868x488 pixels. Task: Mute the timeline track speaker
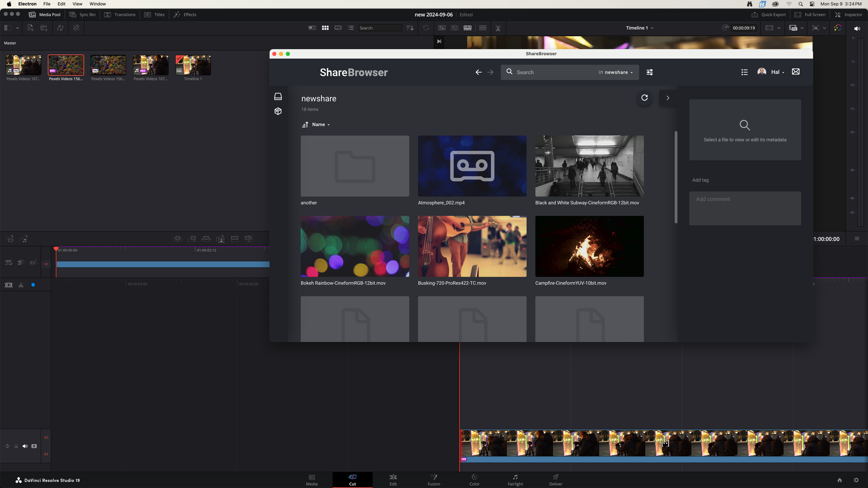(x=25, y=446)
